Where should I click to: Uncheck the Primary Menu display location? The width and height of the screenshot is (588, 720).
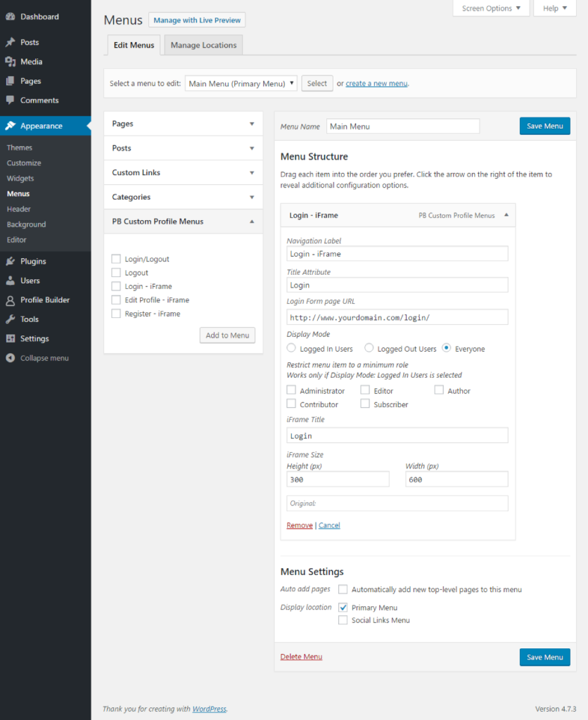click(x=343, y=607)
